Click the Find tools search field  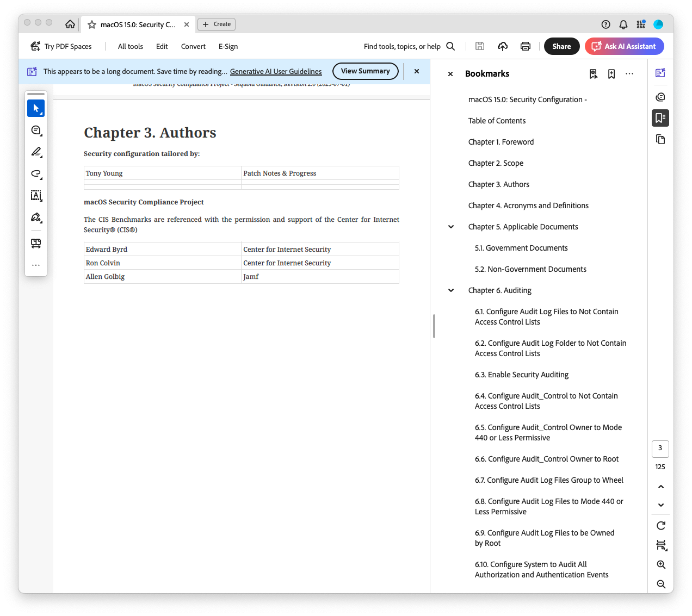(x=409, y=46)
